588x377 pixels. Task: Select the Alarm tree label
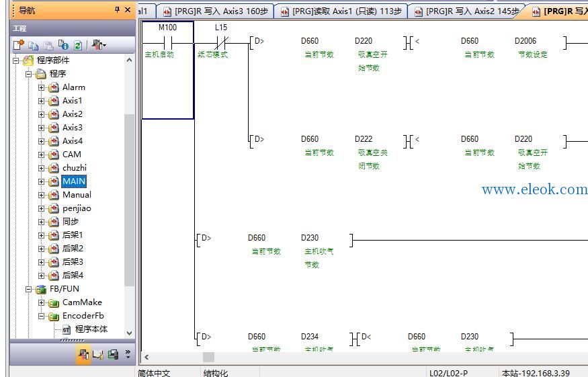tap(74, 87)
